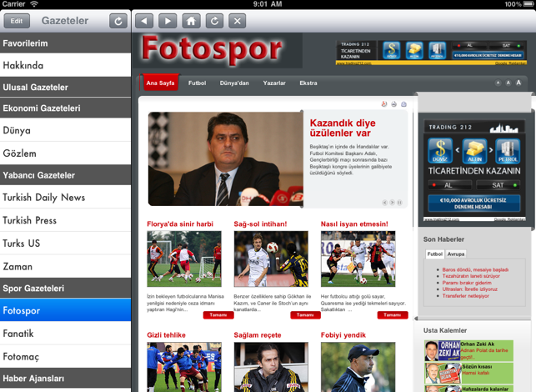Open Transferler netleşiyor link

coord(466,296)
